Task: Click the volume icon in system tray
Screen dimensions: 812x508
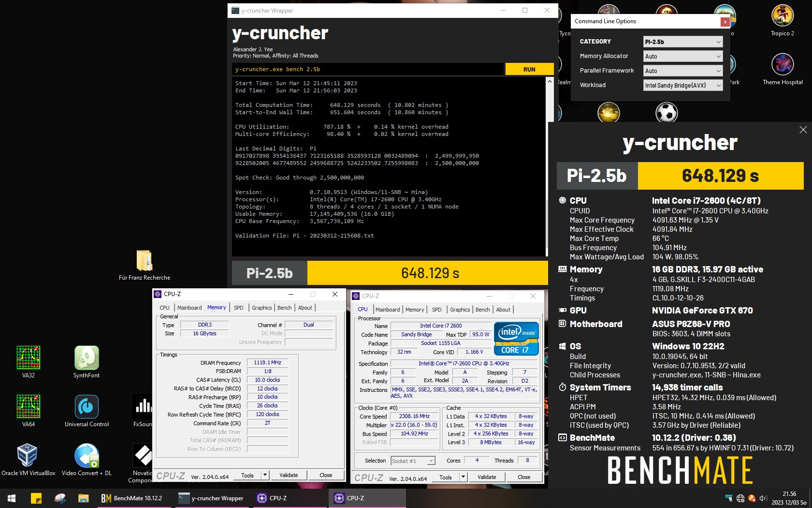Action: (763, 498)
